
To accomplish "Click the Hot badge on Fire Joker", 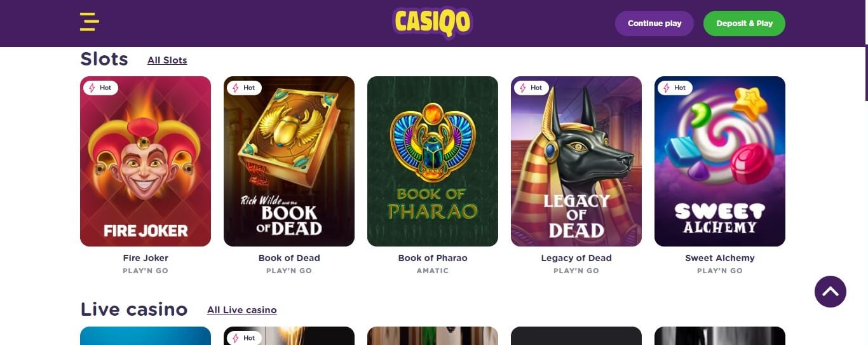I will click(x=100, y=88).
